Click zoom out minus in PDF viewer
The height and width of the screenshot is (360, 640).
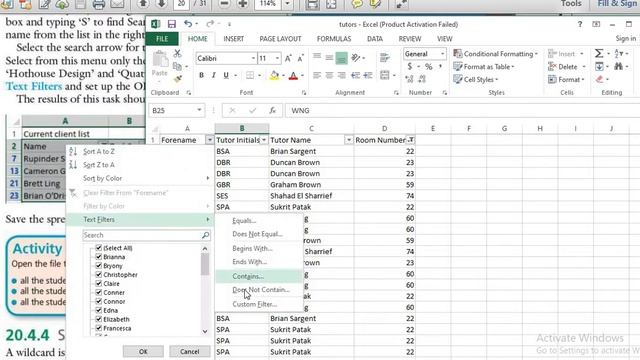click(224, 4)
